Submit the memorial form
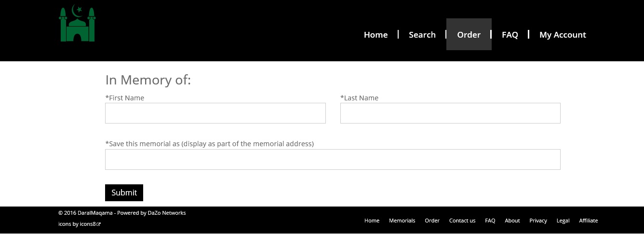Screen dimensions: 644x235 pyautogui.click(x=124, y=193)
